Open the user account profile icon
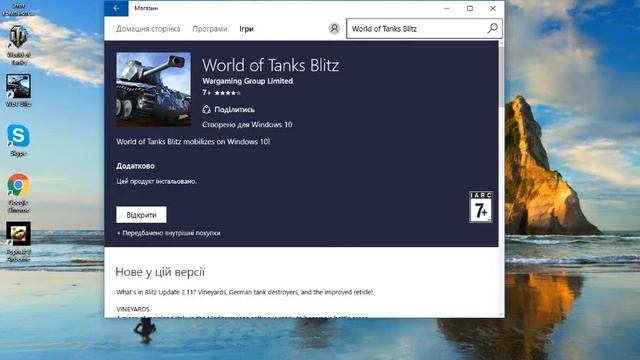 [x=334, y=29]
